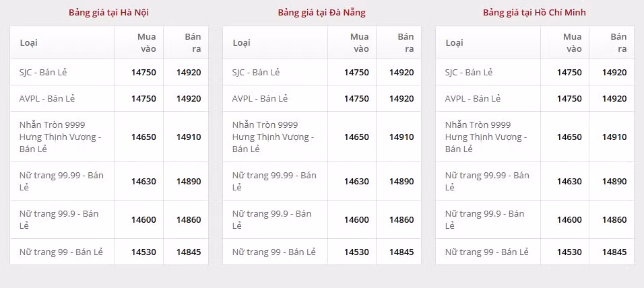The height and width of the screenshot is (288, 644).
Task: Click the Mua vào column header in Hà Nội table
Action: coord(148,42)
